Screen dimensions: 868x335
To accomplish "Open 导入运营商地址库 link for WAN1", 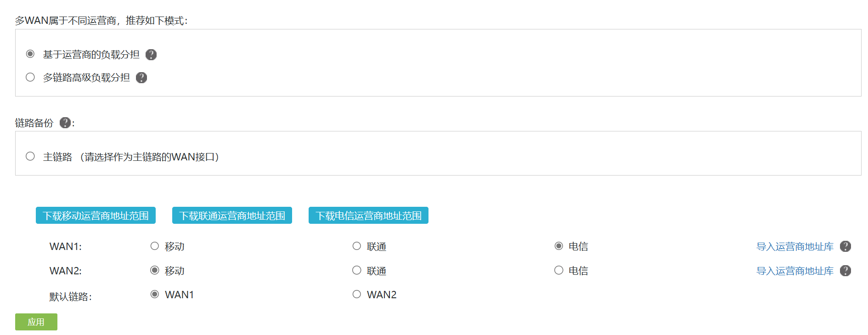I will point(795,247).
